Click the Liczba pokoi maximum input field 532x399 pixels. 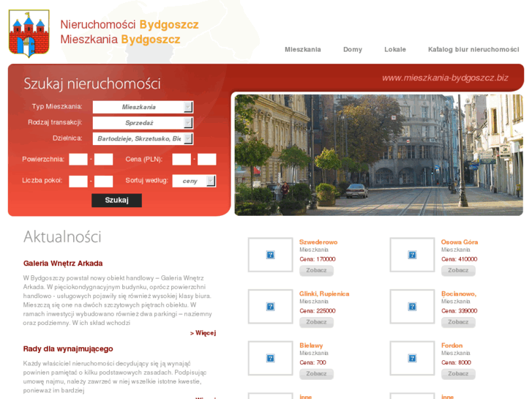point(103,182)
